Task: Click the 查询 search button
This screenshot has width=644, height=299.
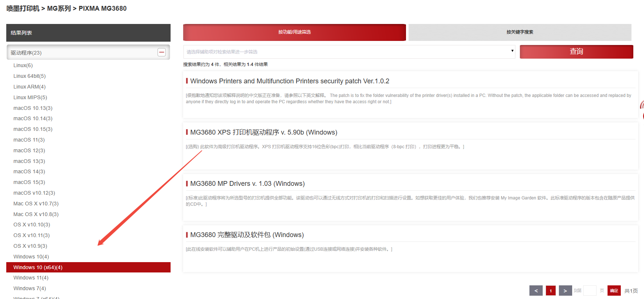Action: (x=576, y=52)
